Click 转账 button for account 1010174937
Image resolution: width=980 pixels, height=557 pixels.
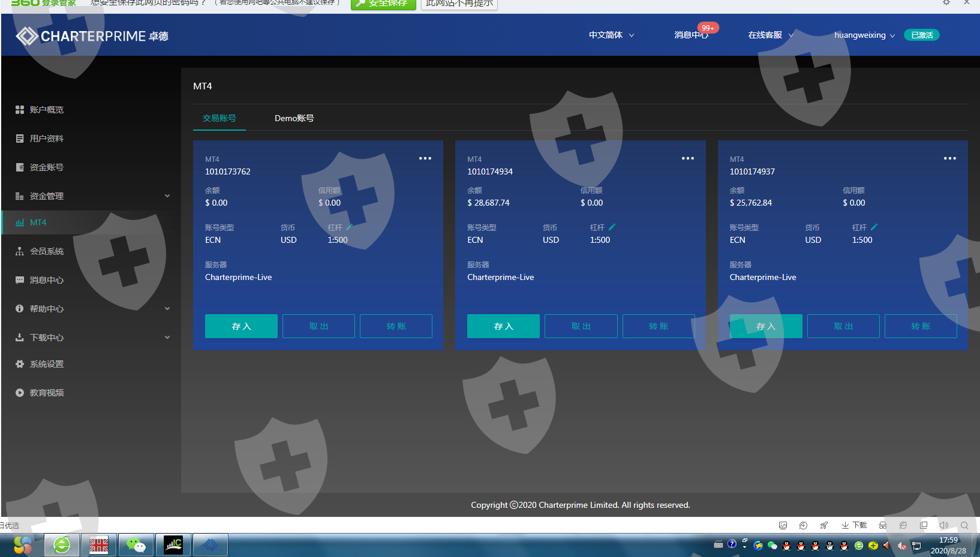point(920,326)
